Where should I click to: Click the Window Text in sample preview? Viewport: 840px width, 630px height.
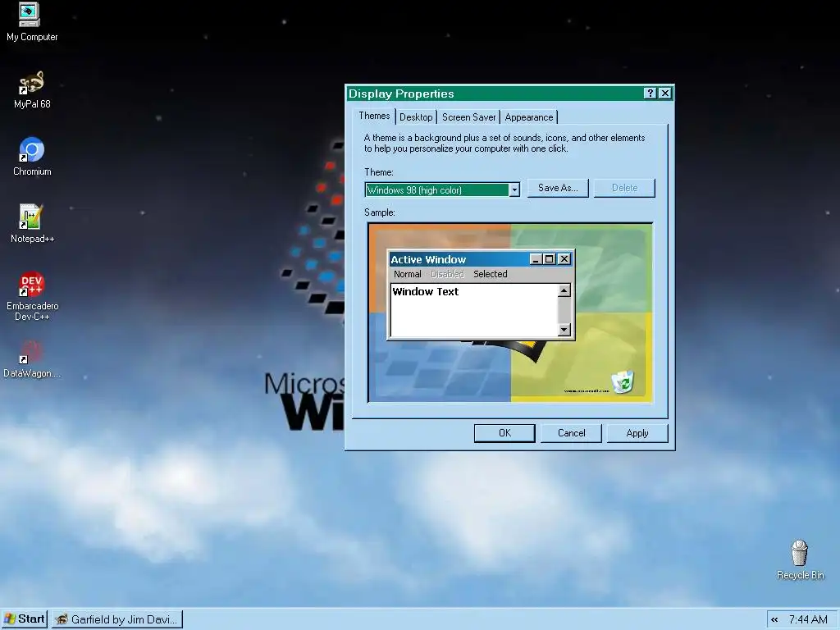coord(426,292)
